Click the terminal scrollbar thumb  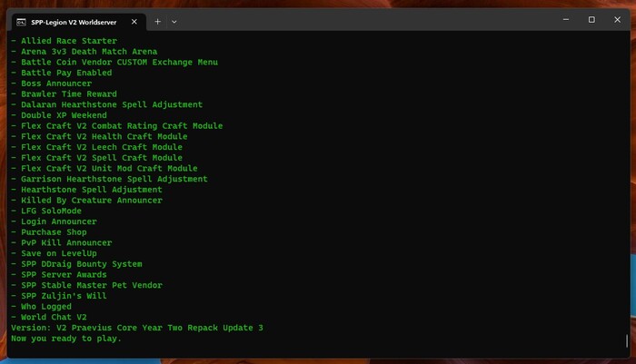coord(627,340)
